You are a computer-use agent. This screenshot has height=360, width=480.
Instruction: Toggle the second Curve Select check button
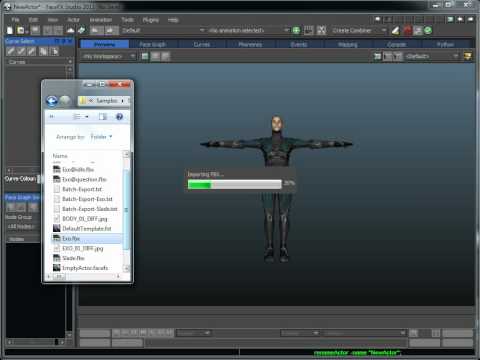pyautogui.click(x=21, y=51)
